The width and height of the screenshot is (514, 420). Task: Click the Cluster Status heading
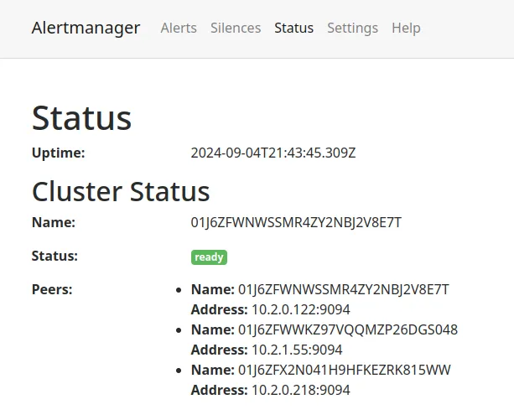(121, 192)
